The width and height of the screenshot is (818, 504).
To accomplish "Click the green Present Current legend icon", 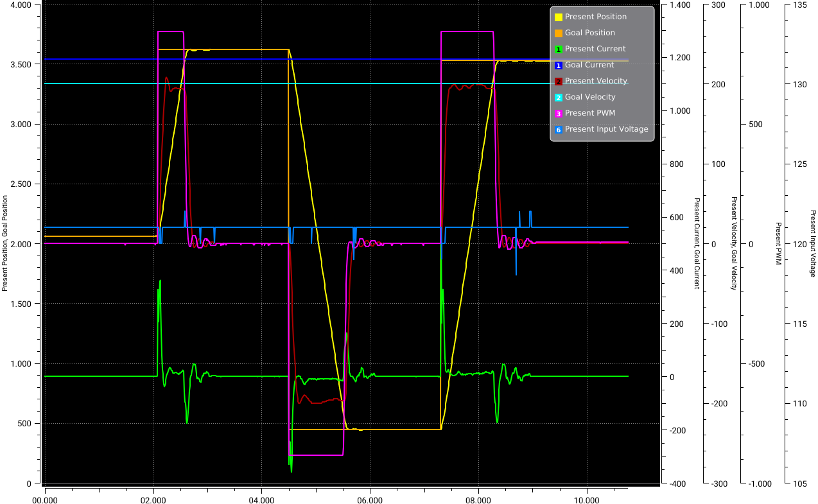I will (559, 49).
